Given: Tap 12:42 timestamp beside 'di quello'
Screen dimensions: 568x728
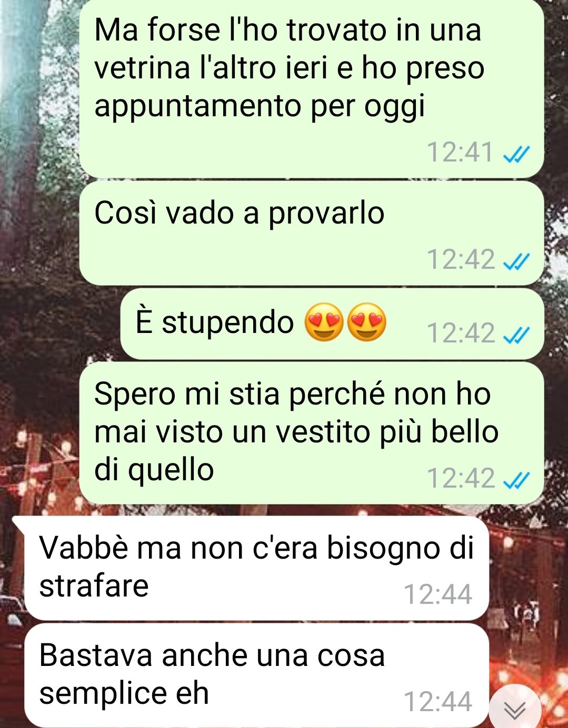Looking at the screenshot, I should coord(461,479).
